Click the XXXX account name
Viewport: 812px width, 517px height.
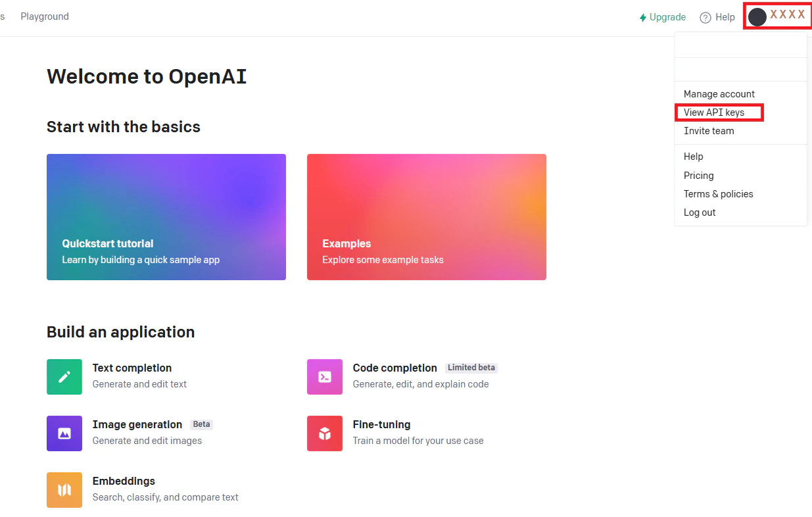(x=788, y=14)
